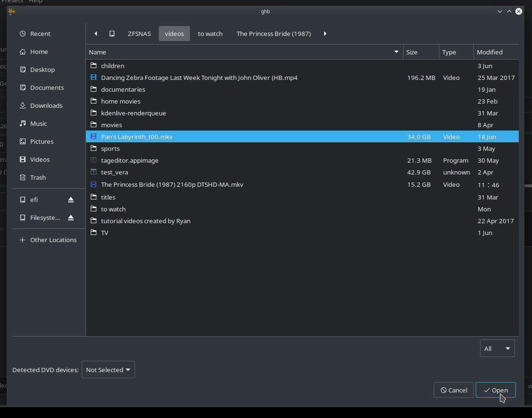532x418 pixels.
Task: Sort the list by Type column
Action: pos(456,52)
